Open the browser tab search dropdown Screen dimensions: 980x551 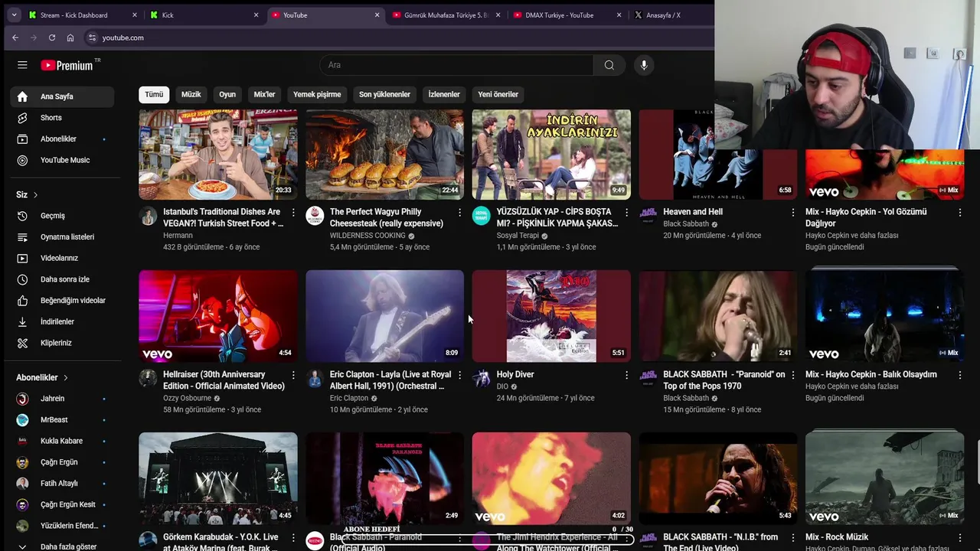(x=14, y=15)
